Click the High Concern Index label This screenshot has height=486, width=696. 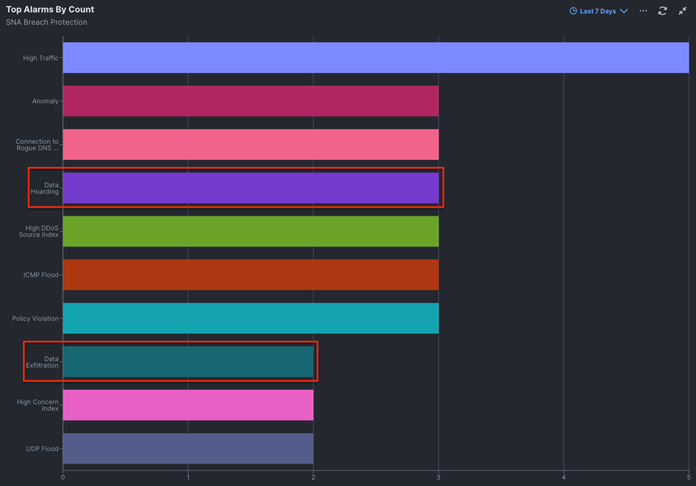click(x=38, y=405)
